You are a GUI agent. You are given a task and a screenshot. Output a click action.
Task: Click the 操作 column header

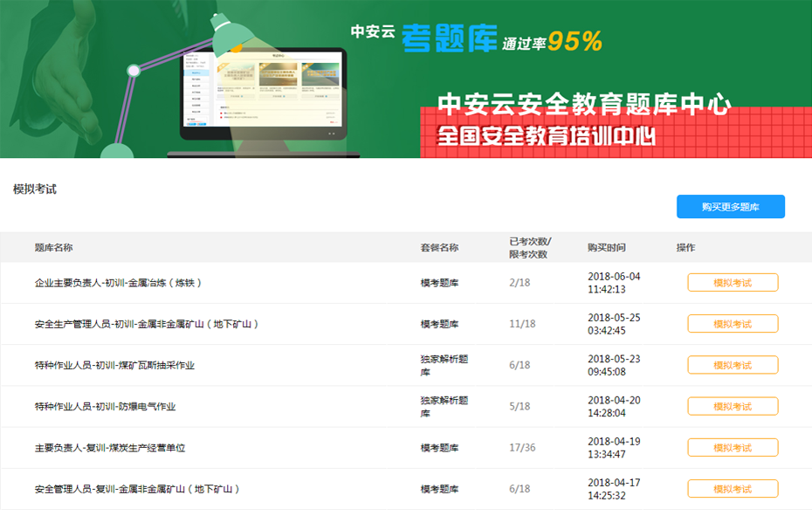click(x=685, y=248)
